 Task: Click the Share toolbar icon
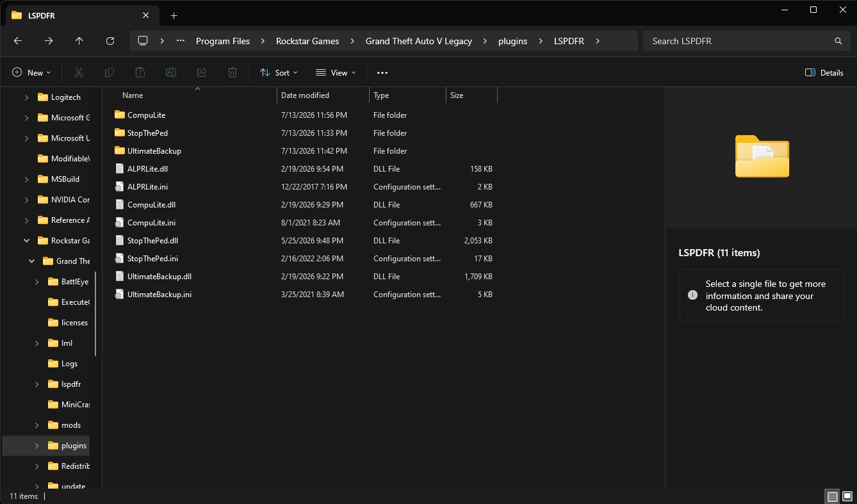pos(202,72)
